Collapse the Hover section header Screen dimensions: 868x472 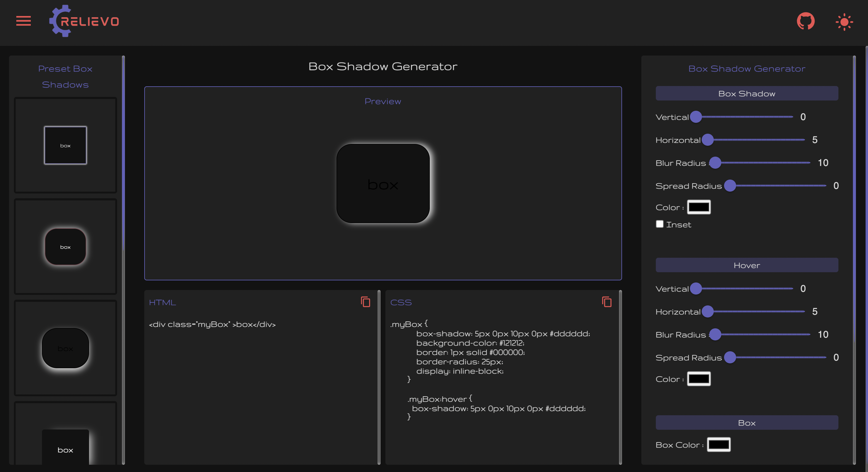coord(746,265)
